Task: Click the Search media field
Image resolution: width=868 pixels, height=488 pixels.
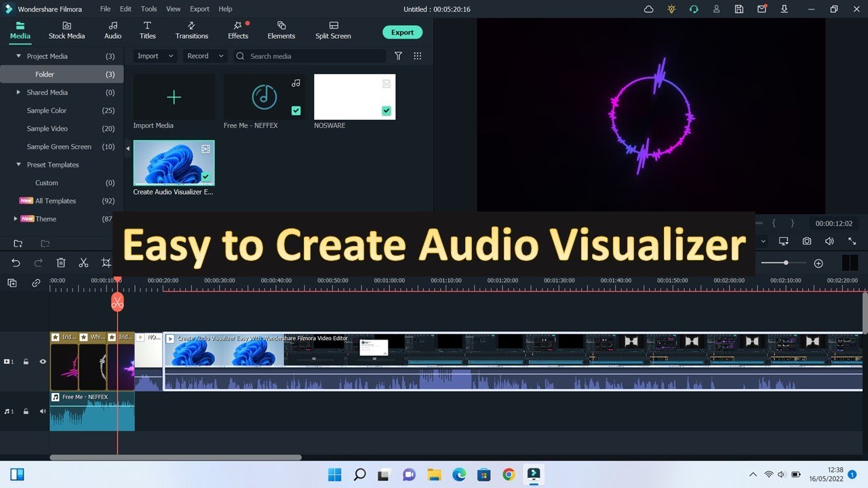Action: pos(309,56)
